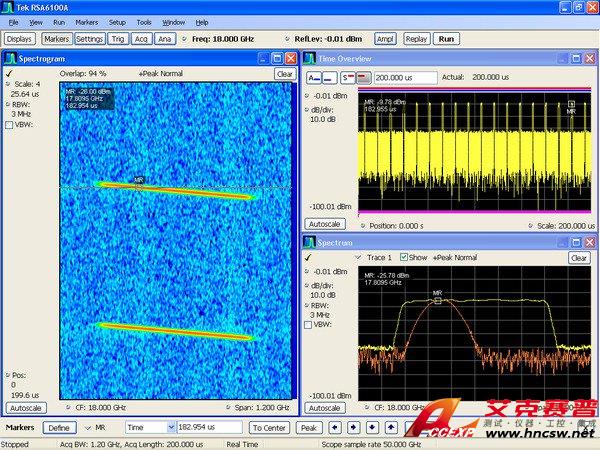Open the Markers menu
This screenshot has width=600, height=450.
click(x=86, y=21)
